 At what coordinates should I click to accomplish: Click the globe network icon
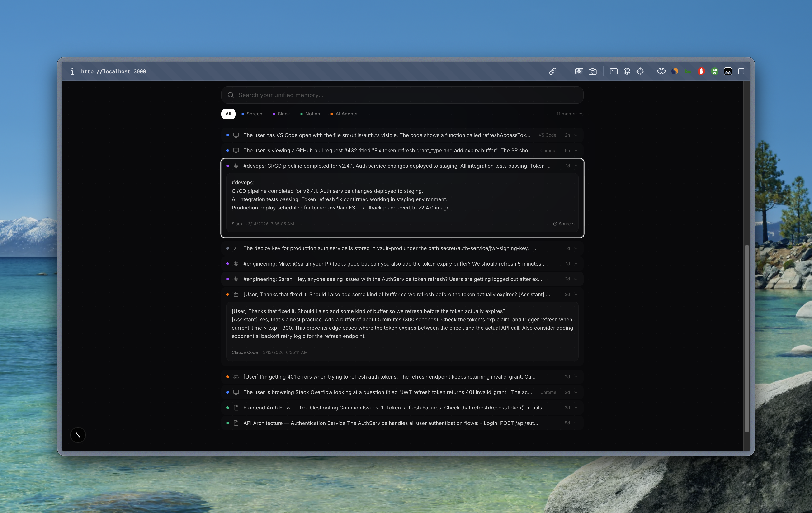[x=627, y=71]
